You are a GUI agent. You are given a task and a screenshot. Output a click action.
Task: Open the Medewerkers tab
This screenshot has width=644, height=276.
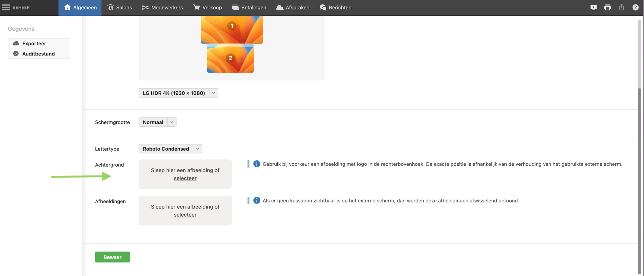(x=162, y=7)
